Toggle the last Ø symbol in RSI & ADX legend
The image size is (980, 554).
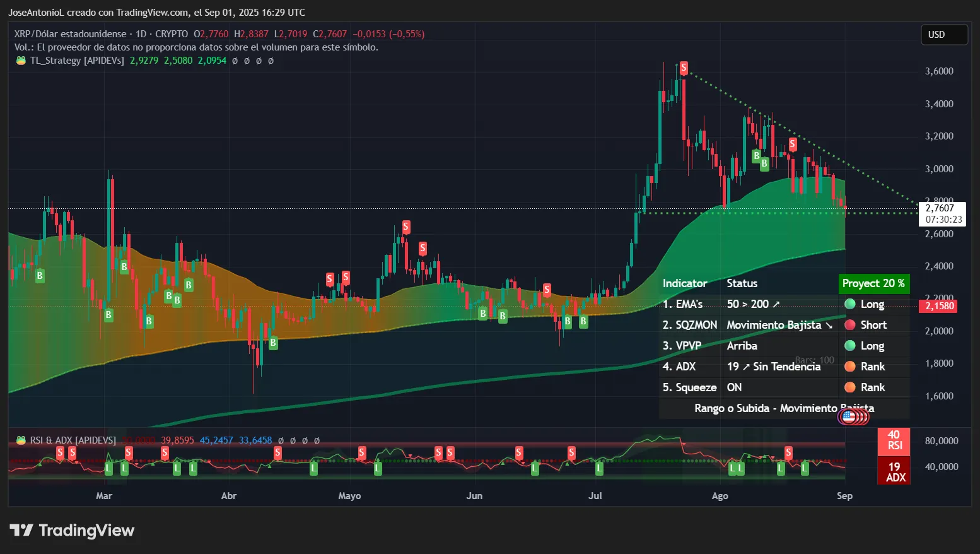pos(318,441)
